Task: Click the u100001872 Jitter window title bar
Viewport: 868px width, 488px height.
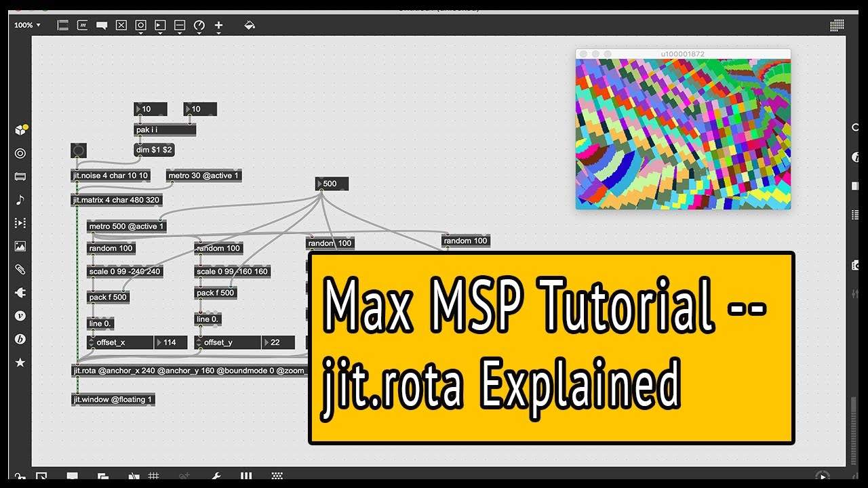Action: pos(683,54)
